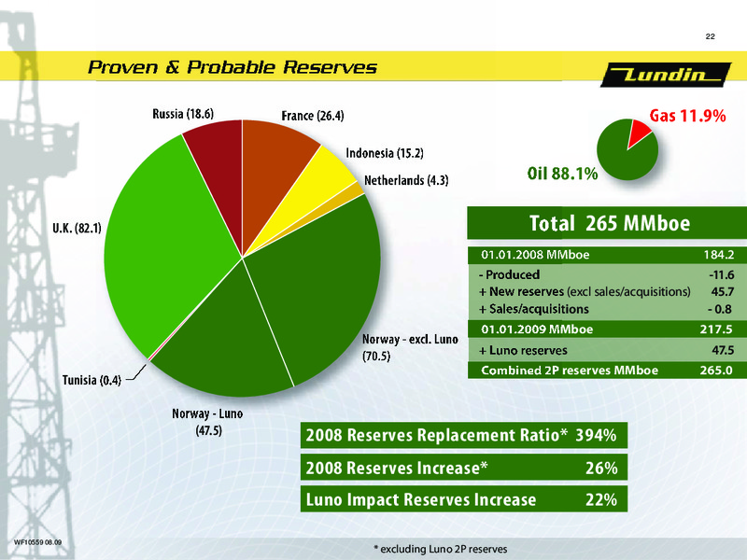Viewport: 747px width, 560px height.
Task: Click the 'Netherlands (4.3)' label
Action: pyautogui.click(x=406, y=180)
